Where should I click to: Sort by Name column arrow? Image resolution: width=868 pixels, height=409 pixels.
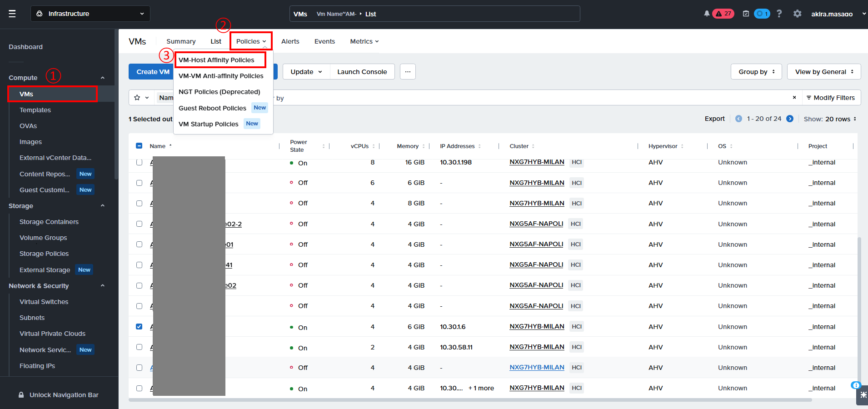[x=170, y=146]
